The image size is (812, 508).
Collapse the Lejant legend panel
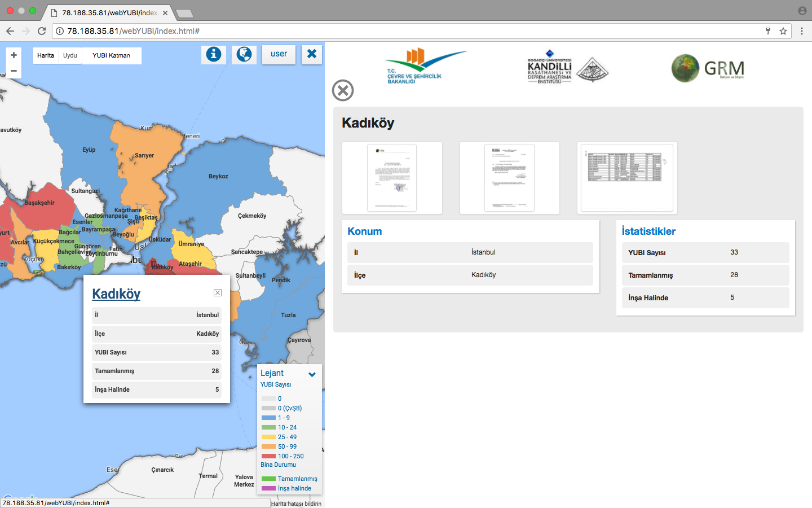pos(312,374)
